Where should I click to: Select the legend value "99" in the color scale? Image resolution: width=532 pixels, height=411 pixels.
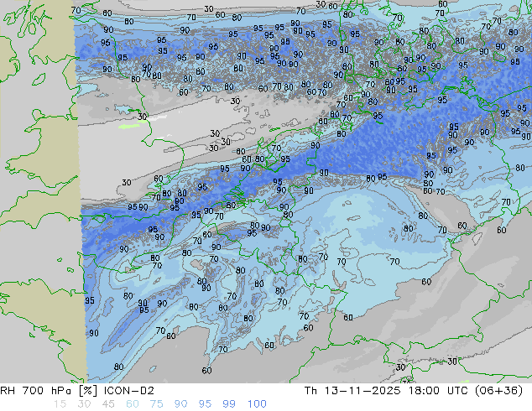point(229,404)
